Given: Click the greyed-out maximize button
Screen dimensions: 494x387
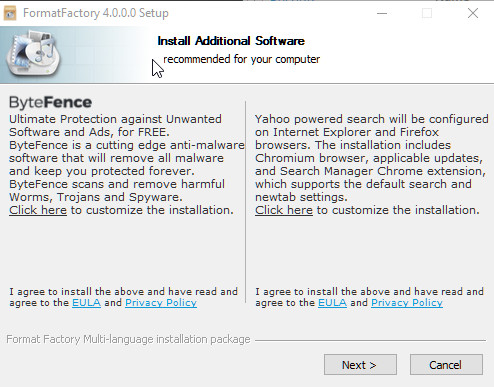Looking at the screenshot, I should 427,13.
